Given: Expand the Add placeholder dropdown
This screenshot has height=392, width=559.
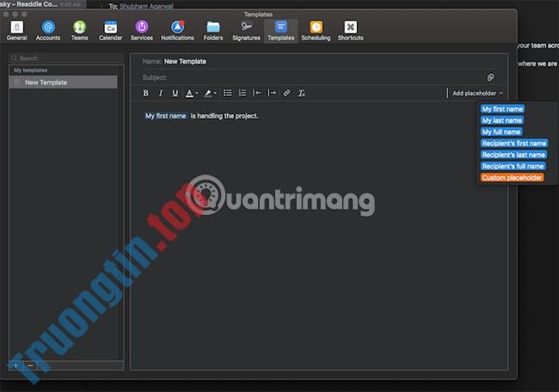Looking at the screenshot, I should point(477,93).
